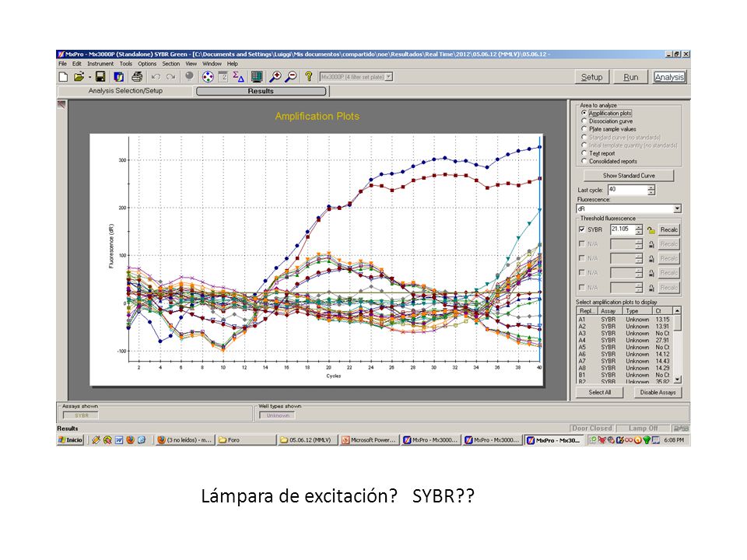Click the SYBR threshold value field
747x560 pixels.
[622, 229]
